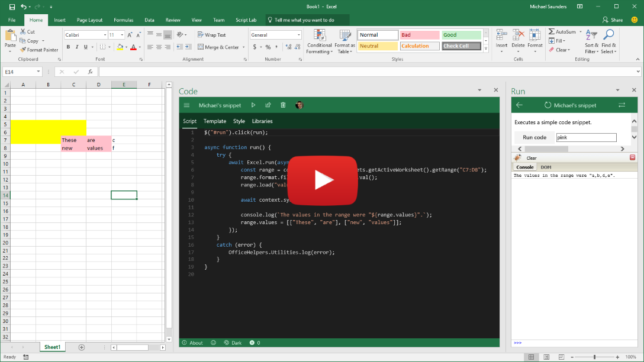Switch to the DOM tab in the Run pane
This screenshot has height=362, width=644.
click(546, 167)
